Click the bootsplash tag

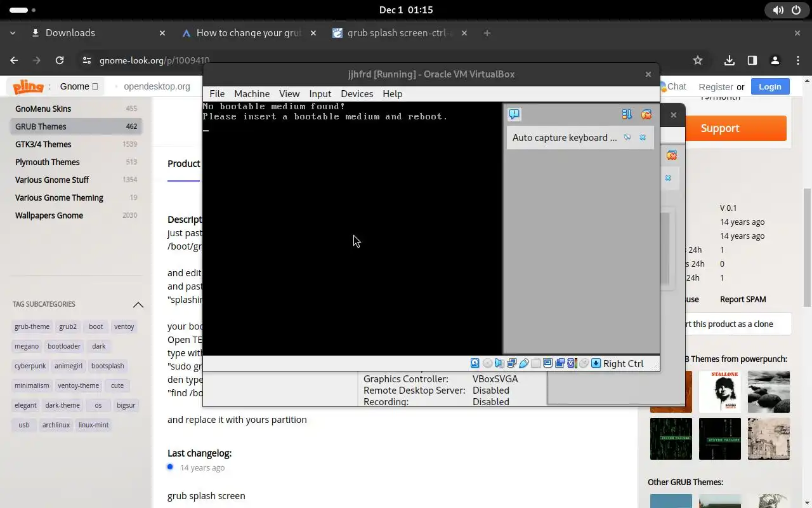pos(108,366)
